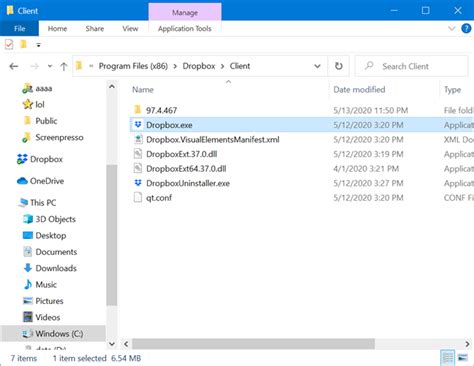The width and height of the screenshot is (474, 366).
Task: Switch to the View ribbon tab
Action: tap(130, 29)
